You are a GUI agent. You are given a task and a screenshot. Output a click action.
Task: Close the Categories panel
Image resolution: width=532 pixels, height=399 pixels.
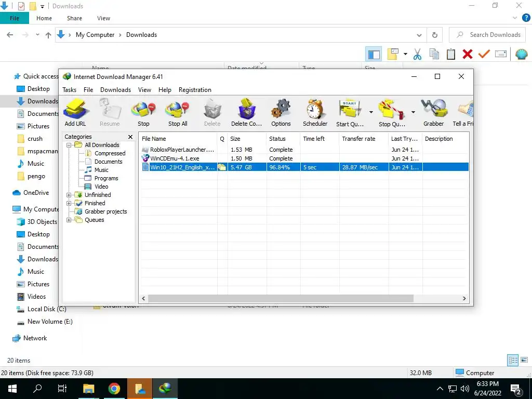tap(130, 137)
